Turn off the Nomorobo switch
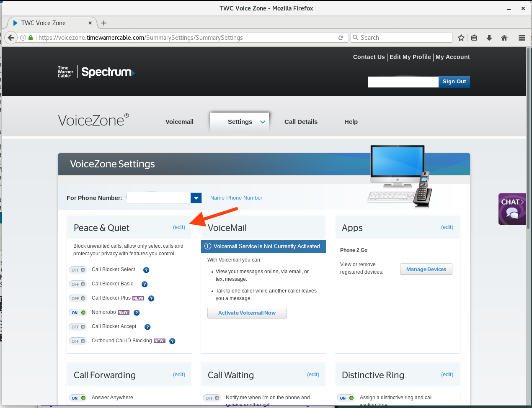Image resolution: width=532 pixels, height=408 pixels. click(x=78, y=313)
